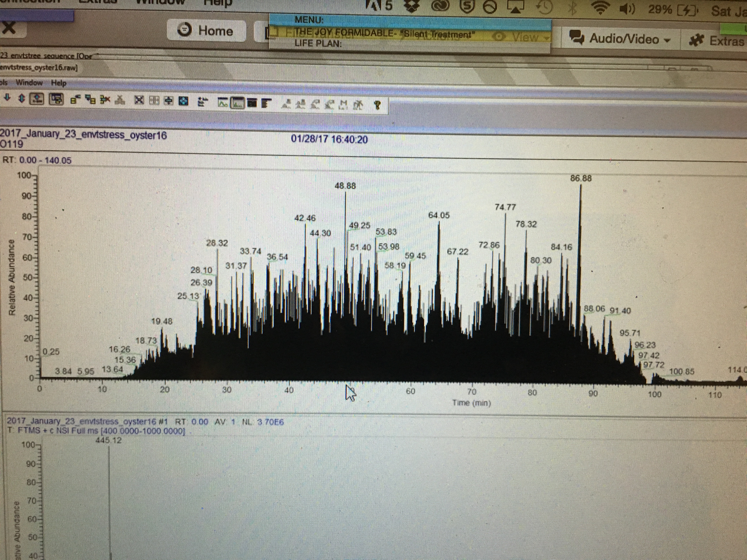Click the zoom-to-fit cross arrows icon

(x=139, y=100)
